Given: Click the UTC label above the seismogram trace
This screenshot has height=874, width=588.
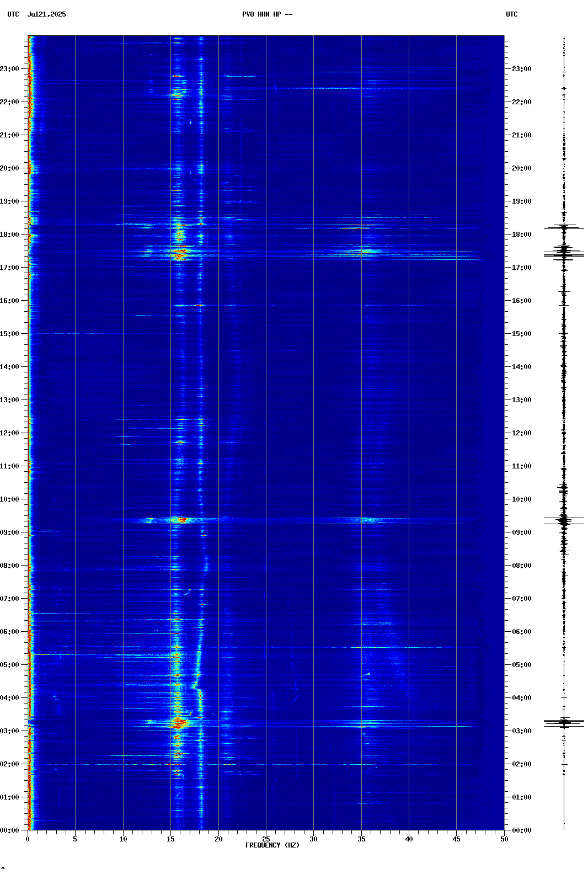Looking at the screenshot, I should pos(512,14).
